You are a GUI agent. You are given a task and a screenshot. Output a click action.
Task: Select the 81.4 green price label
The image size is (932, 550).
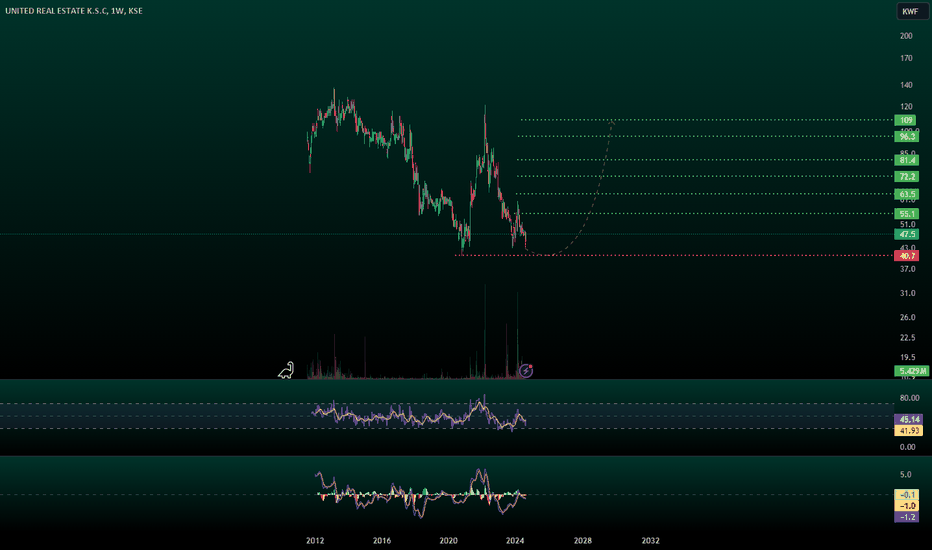(906, 160)
